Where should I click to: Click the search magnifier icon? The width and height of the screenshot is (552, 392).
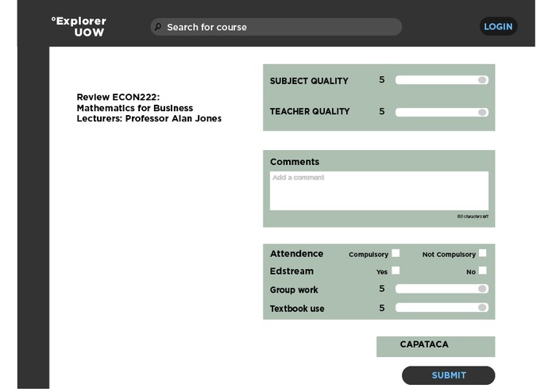[x=158, y=27]
